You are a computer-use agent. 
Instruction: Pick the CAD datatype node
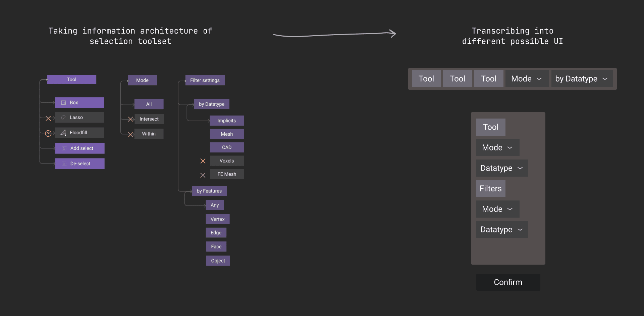point(227,147)
